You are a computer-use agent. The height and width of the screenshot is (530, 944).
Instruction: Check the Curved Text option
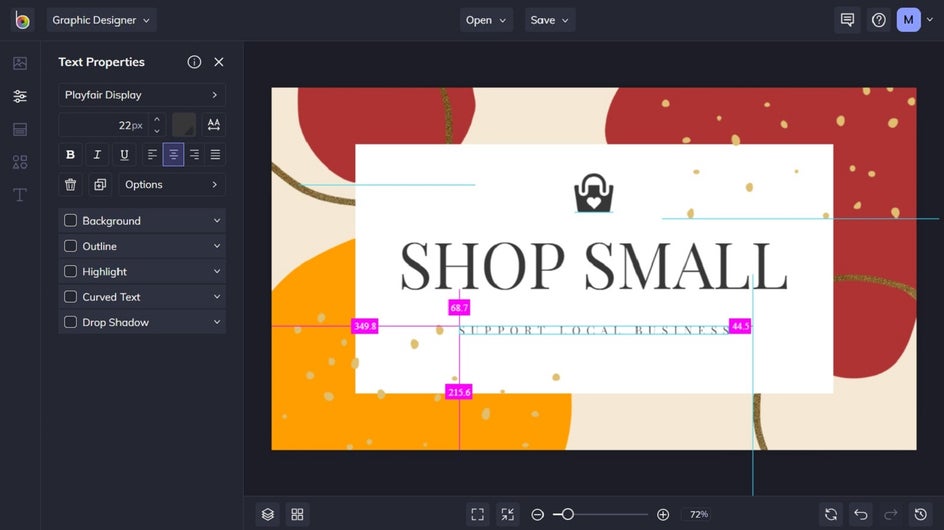(70, 297)
